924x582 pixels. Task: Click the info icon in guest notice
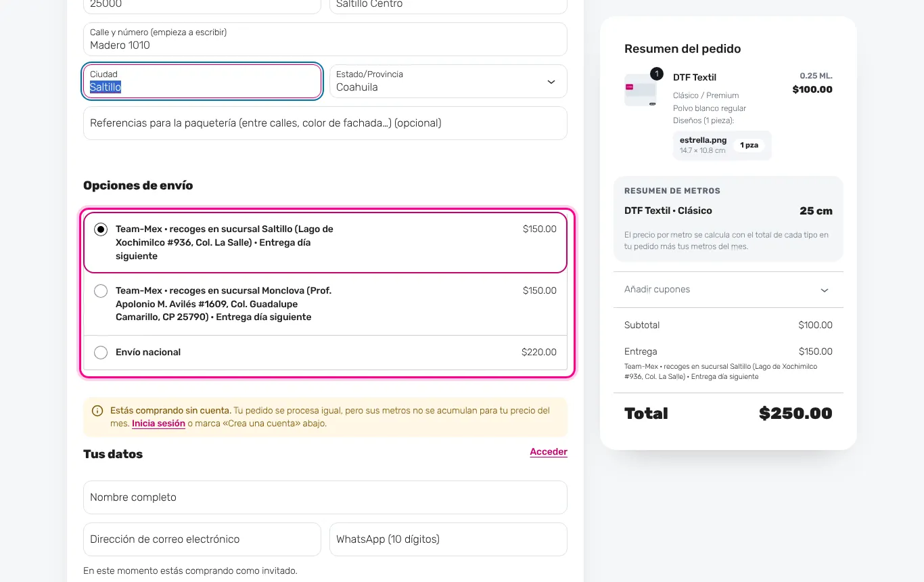tap(97, 411)
